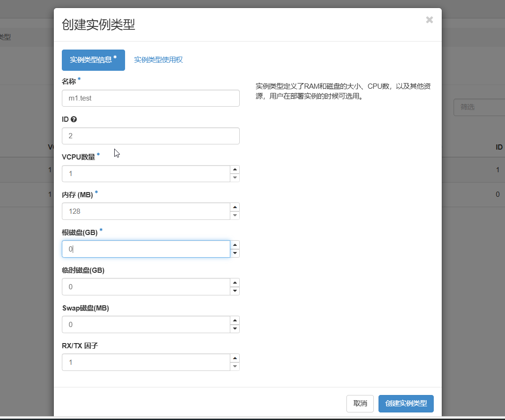
Task: Click the VCPU数量 number field
Action: [146, 174]
